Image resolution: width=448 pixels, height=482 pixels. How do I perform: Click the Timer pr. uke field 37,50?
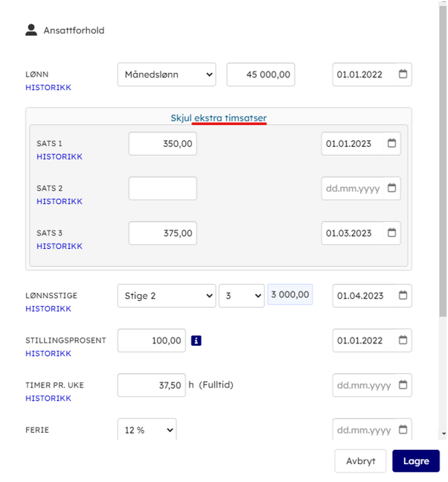coord(152,385)
